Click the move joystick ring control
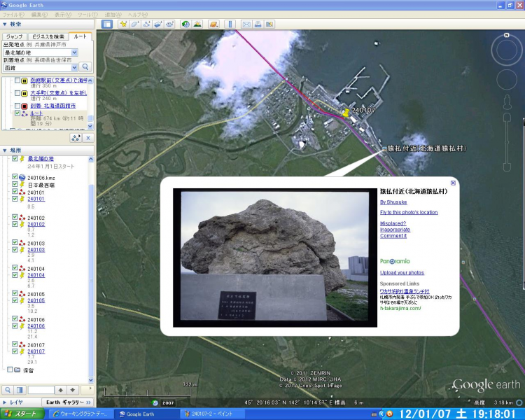525x420 pixels. pos(507,80)
